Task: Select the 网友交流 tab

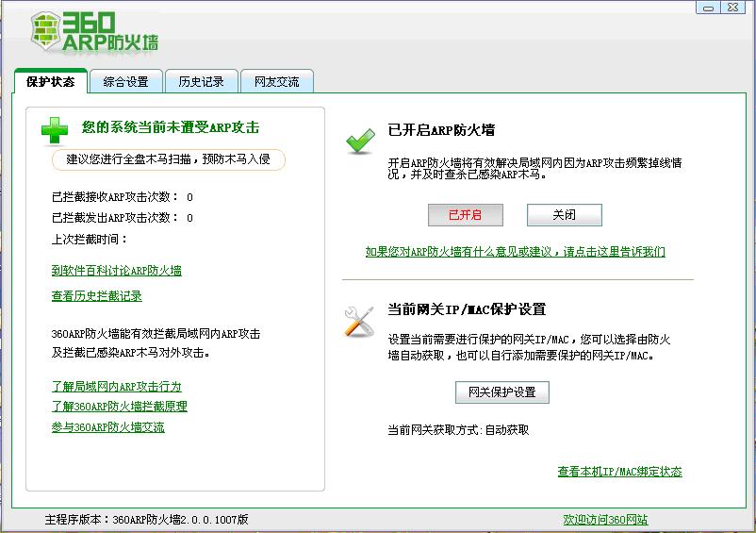Action: pos(277,82)
